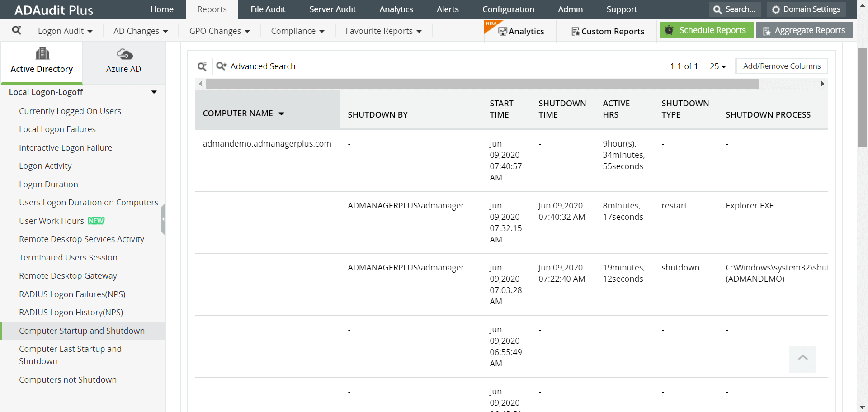
Task: Open Computers not Shutdown report
Action: (x=68, y=380)
